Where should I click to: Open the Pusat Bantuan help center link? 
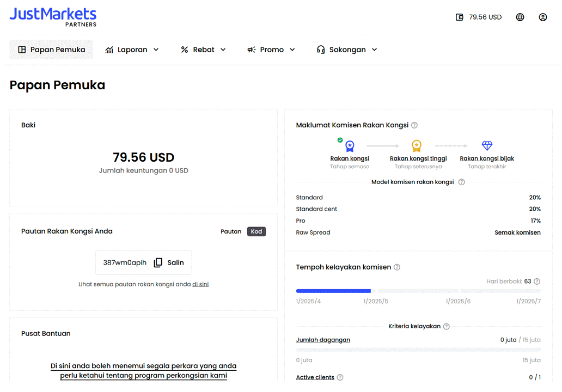coord(143,371)
